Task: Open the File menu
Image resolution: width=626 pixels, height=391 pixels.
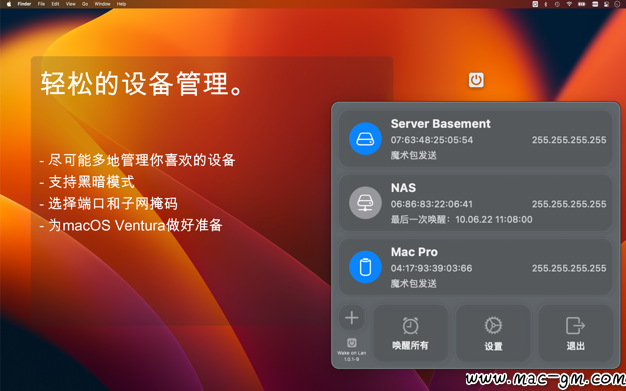Action: tap(41, 4)
